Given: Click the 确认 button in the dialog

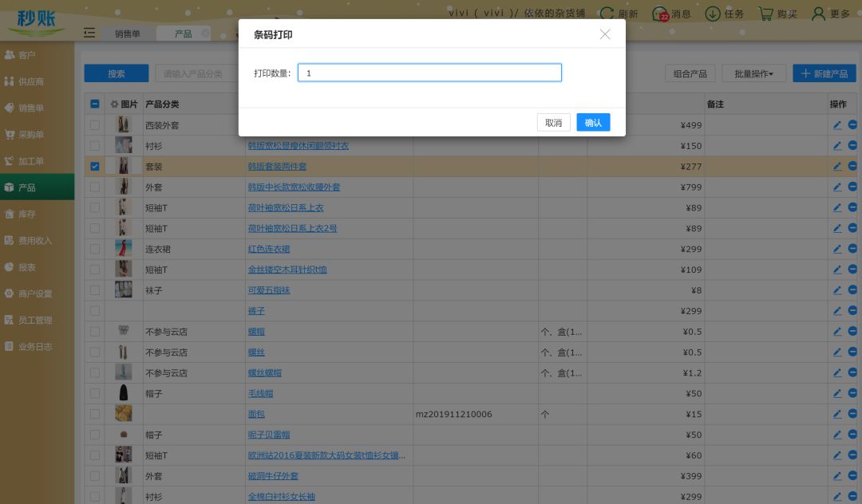Looking at the screenshot, I should tap(593, 122).
